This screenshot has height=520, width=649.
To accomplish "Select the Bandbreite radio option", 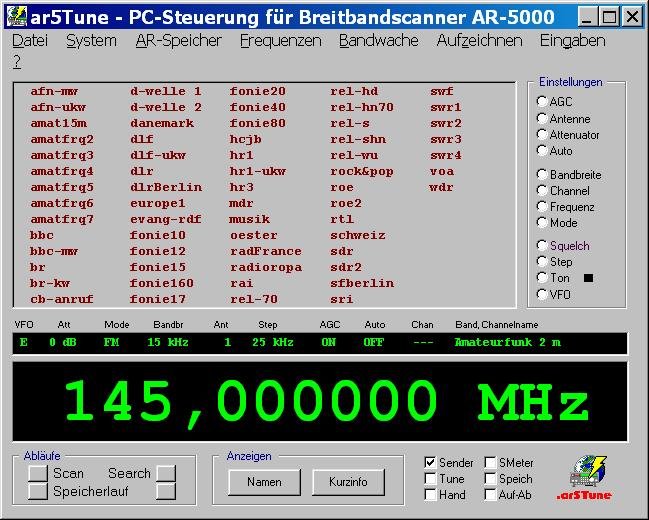I will pyautogui.click(x=542, y=175).
